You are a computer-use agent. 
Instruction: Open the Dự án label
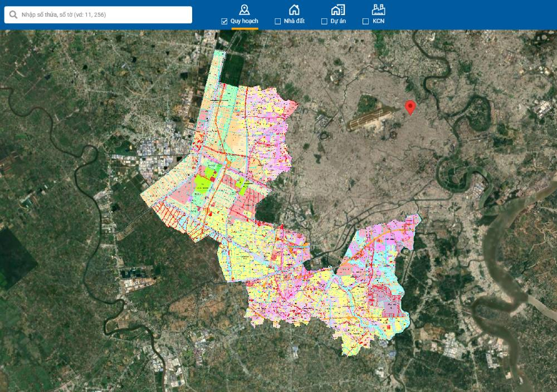338,21
